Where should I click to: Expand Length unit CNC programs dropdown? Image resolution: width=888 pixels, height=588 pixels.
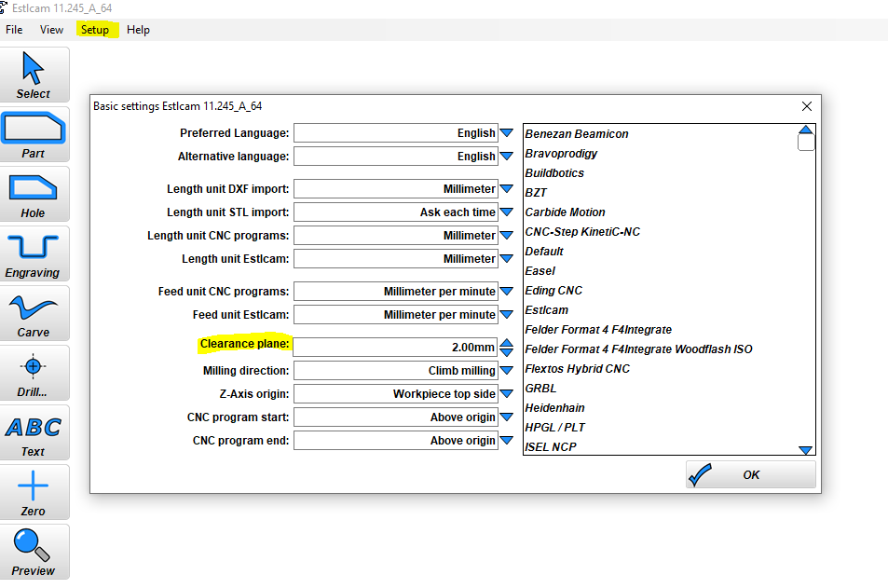507,236
